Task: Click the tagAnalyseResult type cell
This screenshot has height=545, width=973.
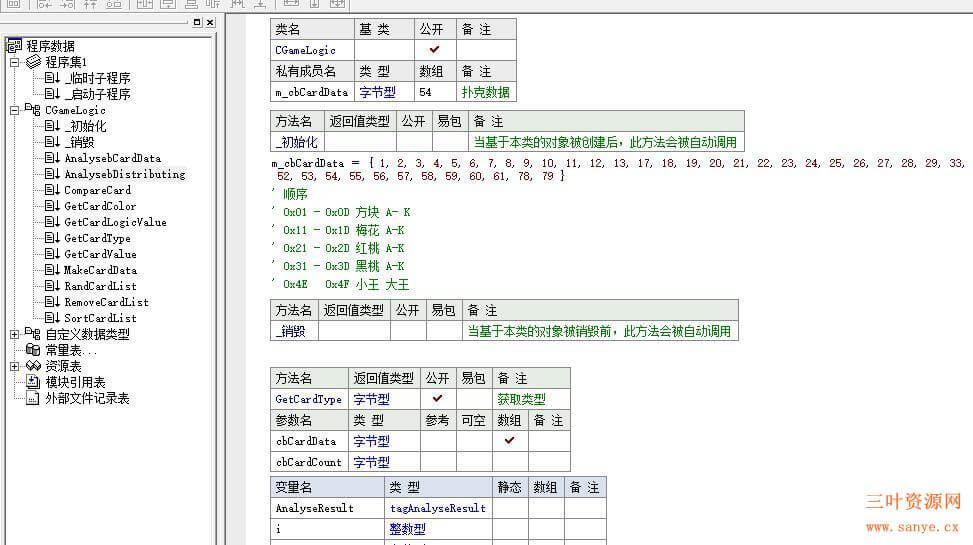Action: [x=438, y=508]
